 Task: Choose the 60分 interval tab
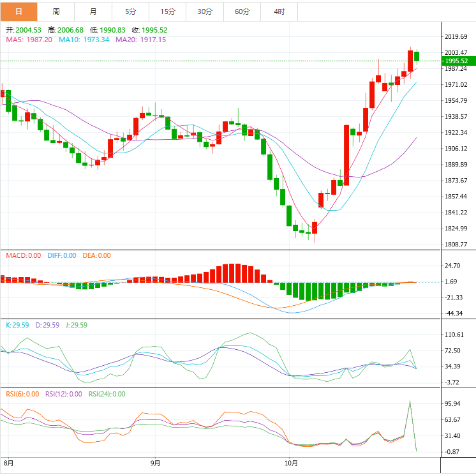[242, 11]
